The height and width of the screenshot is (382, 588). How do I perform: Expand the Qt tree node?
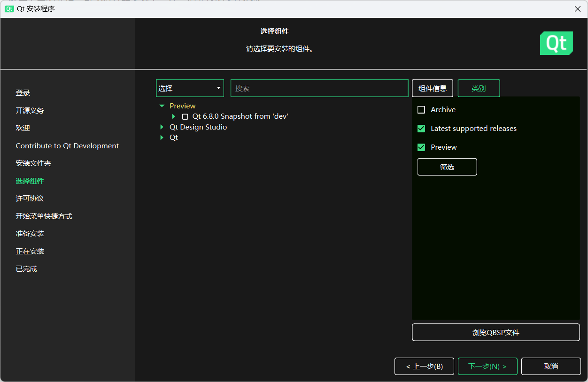coord(162,138)
